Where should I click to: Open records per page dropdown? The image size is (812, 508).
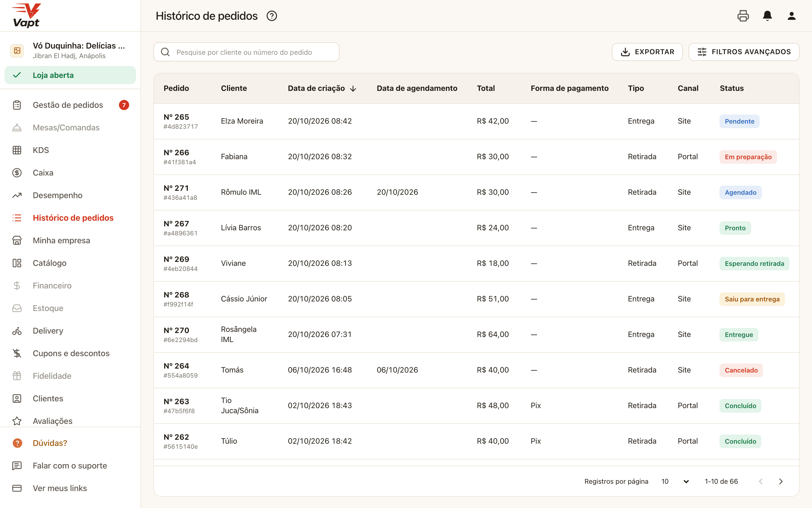coord(675,481)
